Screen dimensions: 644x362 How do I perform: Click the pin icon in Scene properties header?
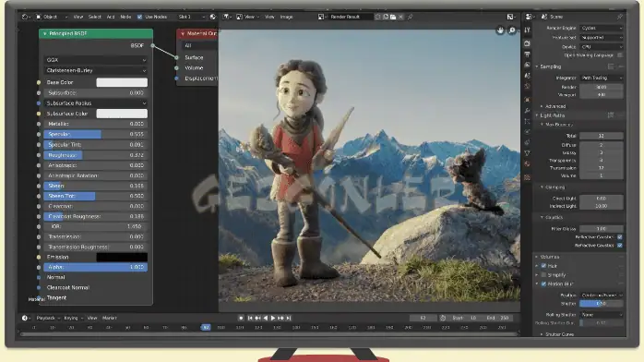click(x=620, y=17)
